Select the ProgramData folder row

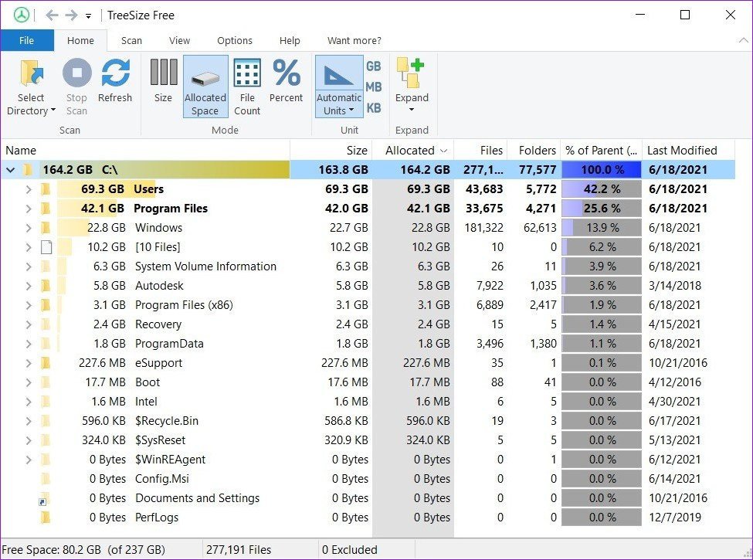click(x=368, y=344)
